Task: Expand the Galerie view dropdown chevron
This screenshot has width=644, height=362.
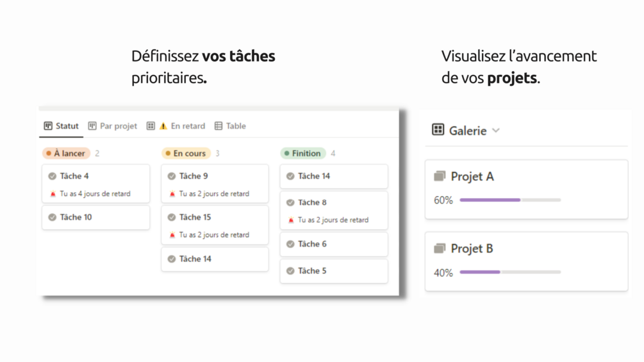Action: click(x=496, y=131)
